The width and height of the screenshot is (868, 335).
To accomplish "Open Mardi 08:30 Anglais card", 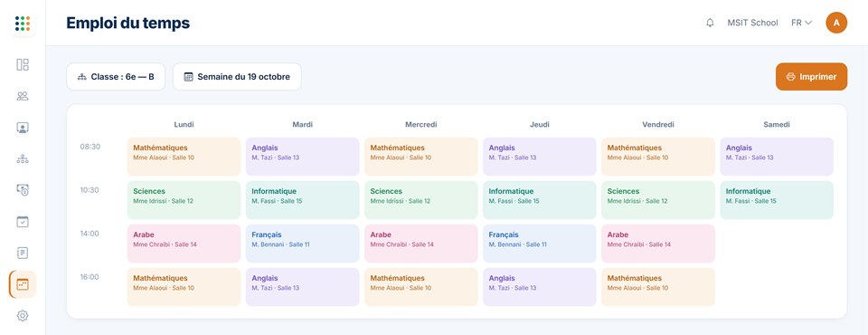I will pyautogui.click(x=302, y=157).
